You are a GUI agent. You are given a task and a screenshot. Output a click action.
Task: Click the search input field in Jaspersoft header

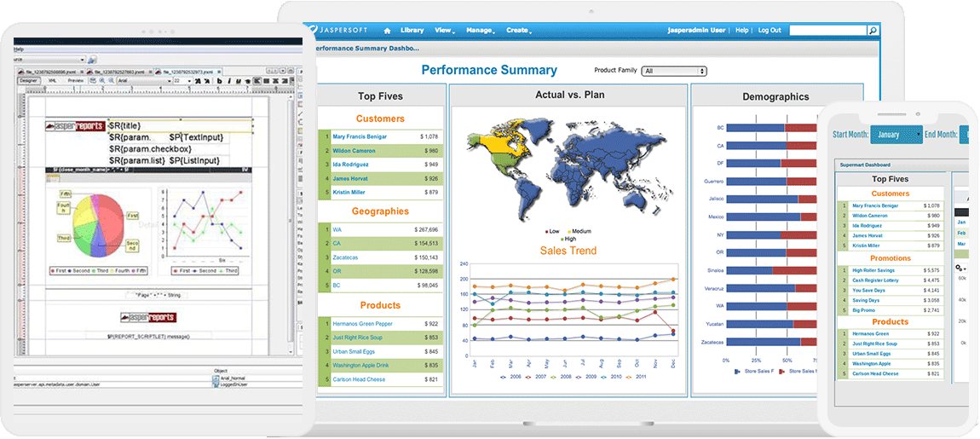tap(828, 30)
